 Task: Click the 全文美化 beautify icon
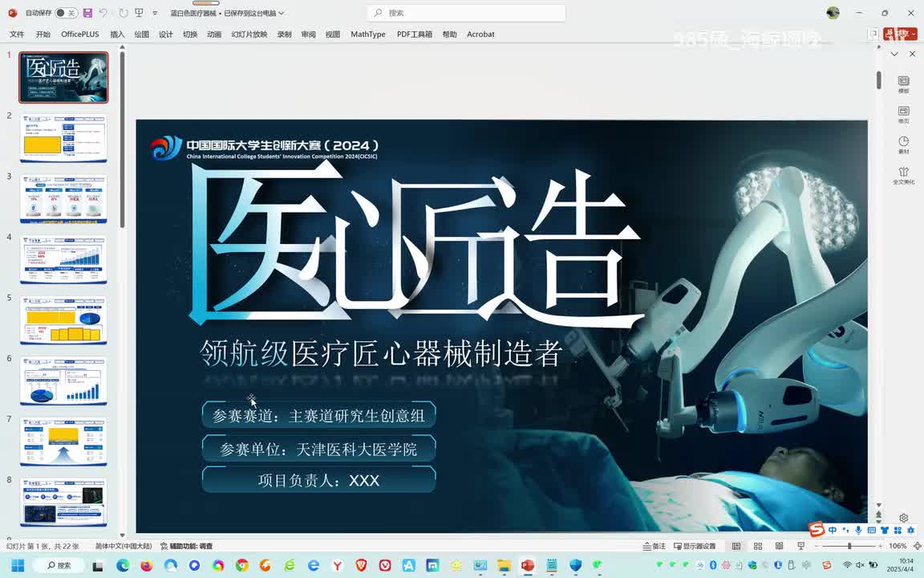(x=903, y=175)
